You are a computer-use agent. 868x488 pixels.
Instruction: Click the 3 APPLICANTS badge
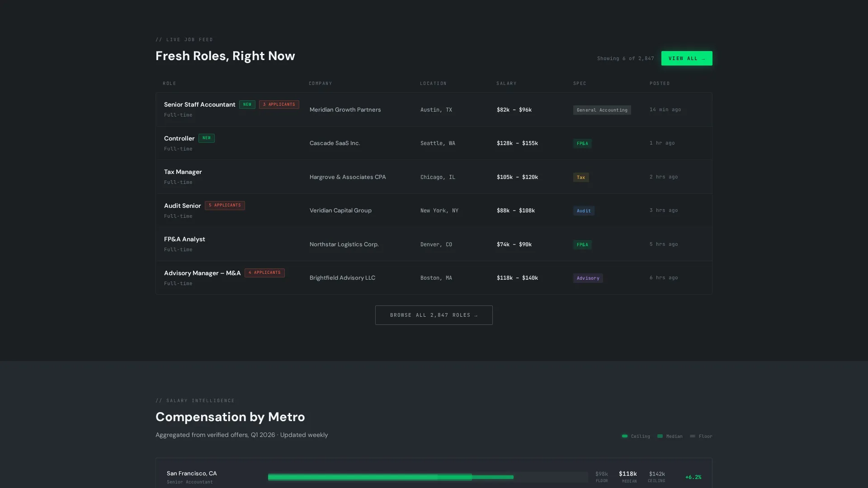click(279, 104)
